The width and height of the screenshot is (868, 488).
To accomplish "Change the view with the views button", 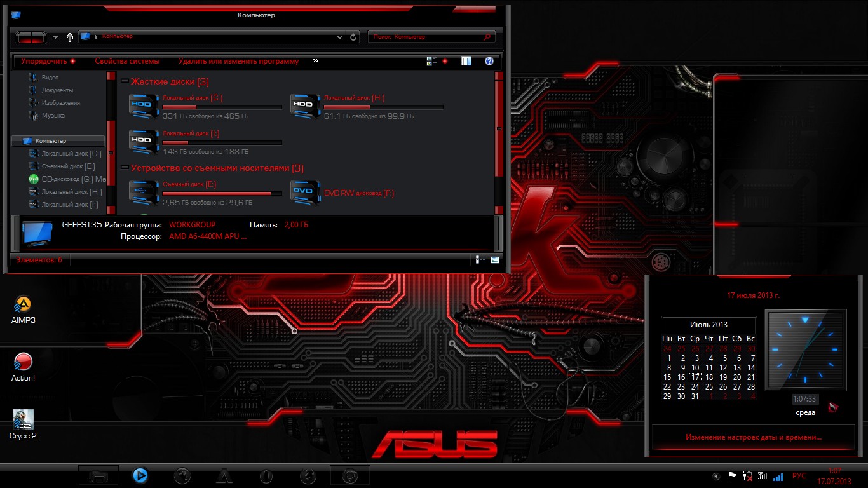I will (x=431, y=61).
